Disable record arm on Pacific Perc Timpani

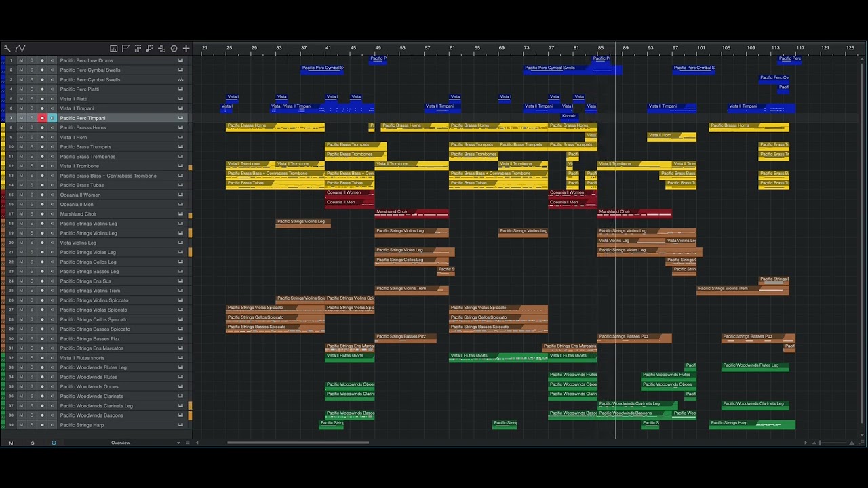point(42,118)
